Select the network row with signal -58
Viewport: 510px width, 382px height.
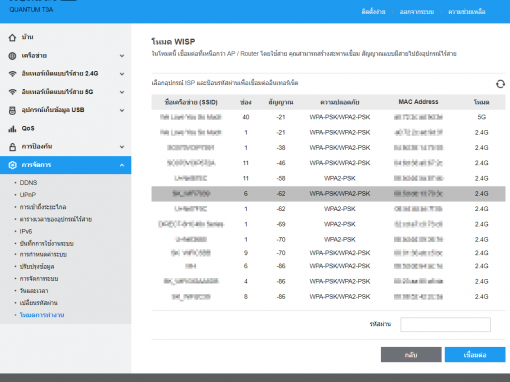coord(328,178)
